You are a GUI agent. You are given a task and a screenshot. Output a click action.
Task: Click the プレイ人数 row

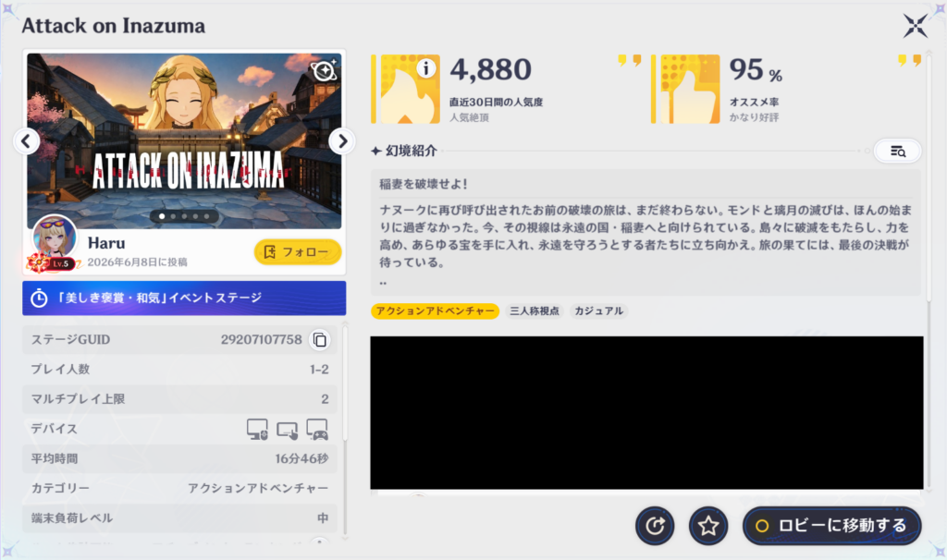point(179,370)
